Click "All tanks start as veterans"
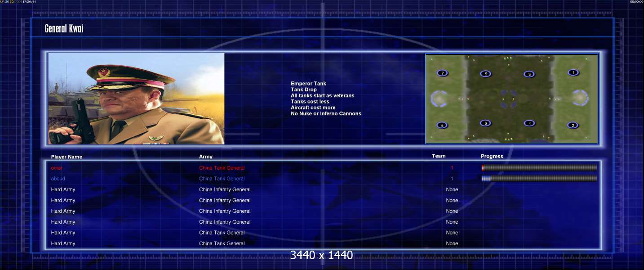644x270 pixels. [323, 95]
